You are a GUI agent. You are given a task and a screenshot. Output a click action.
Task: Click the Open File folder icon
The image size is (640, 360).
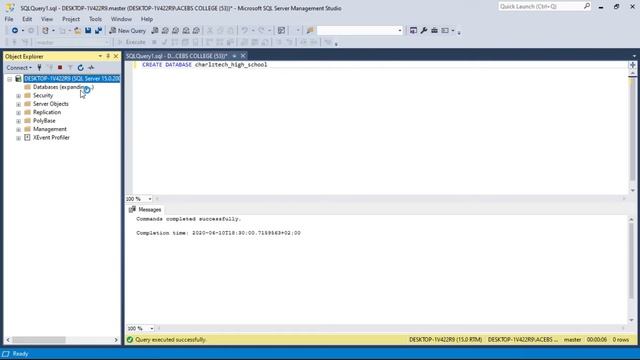pos(78,31)
